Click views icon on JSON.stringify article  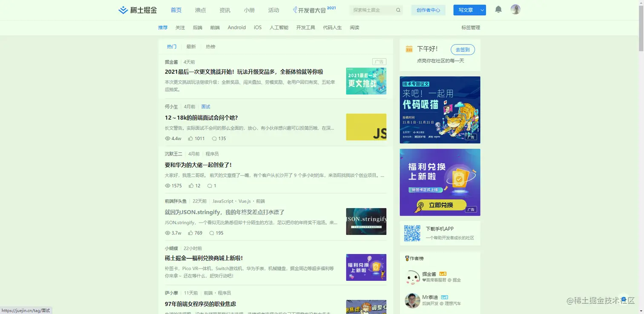point(167,233)
